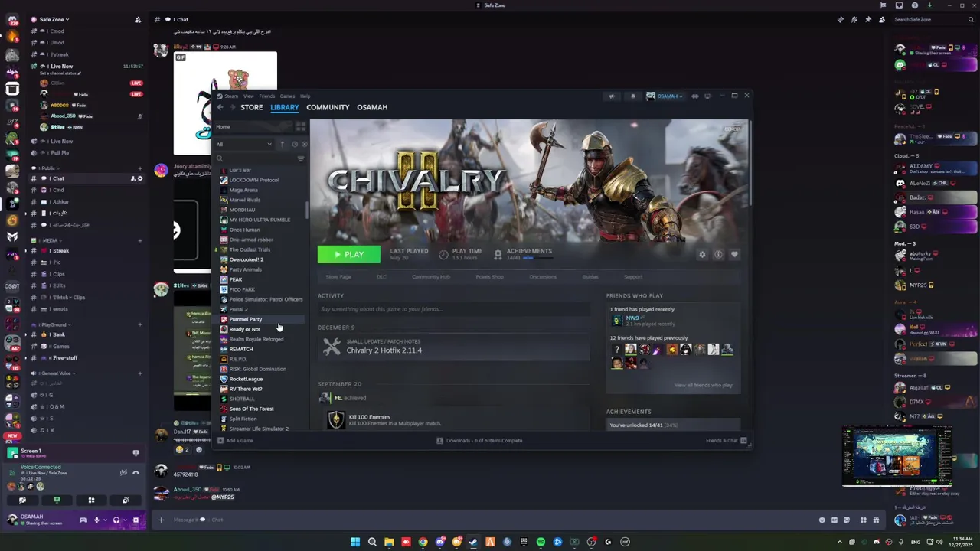Click the activity status input field
Screen dimensions: 980x551
(x=453, y=309)
